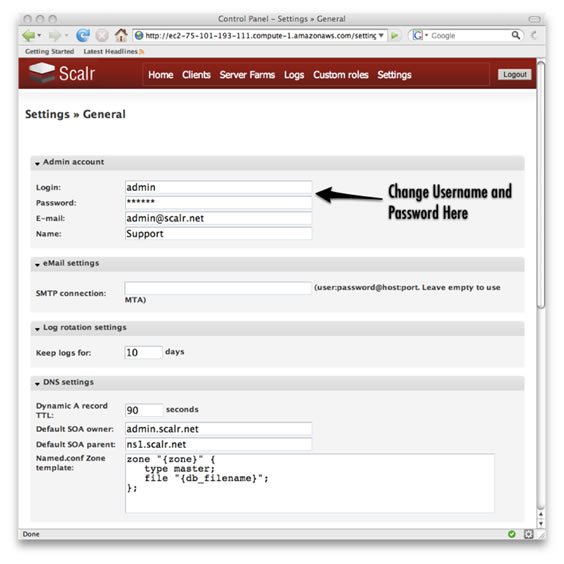Click the Logout button

[x=514, y=74]
